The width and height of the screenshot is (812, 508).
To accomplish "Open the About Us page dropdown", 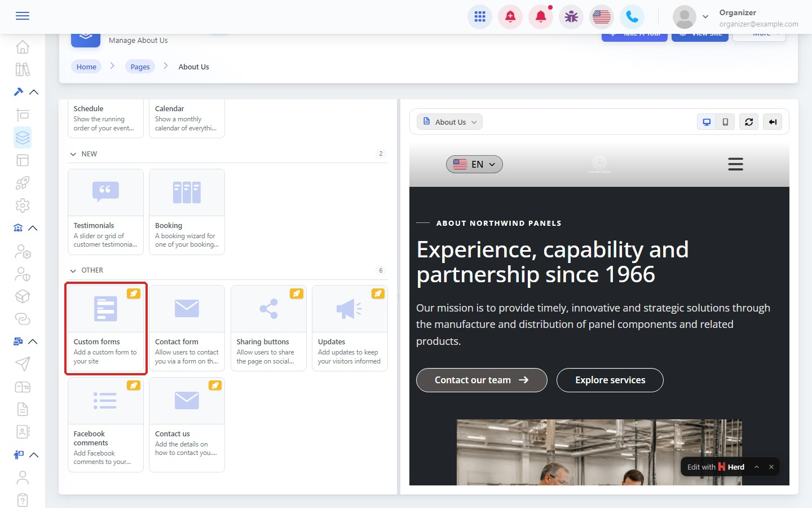I will pos(450,122).
